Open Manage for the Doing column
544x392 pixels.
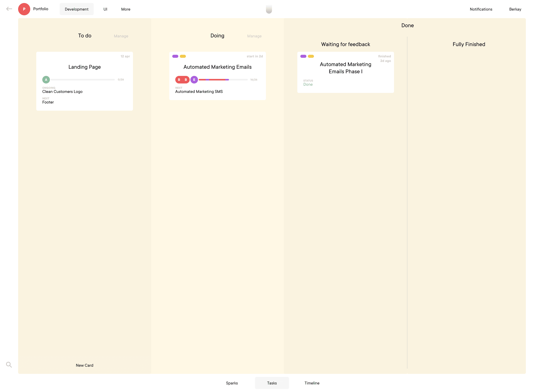pos(254,36)
